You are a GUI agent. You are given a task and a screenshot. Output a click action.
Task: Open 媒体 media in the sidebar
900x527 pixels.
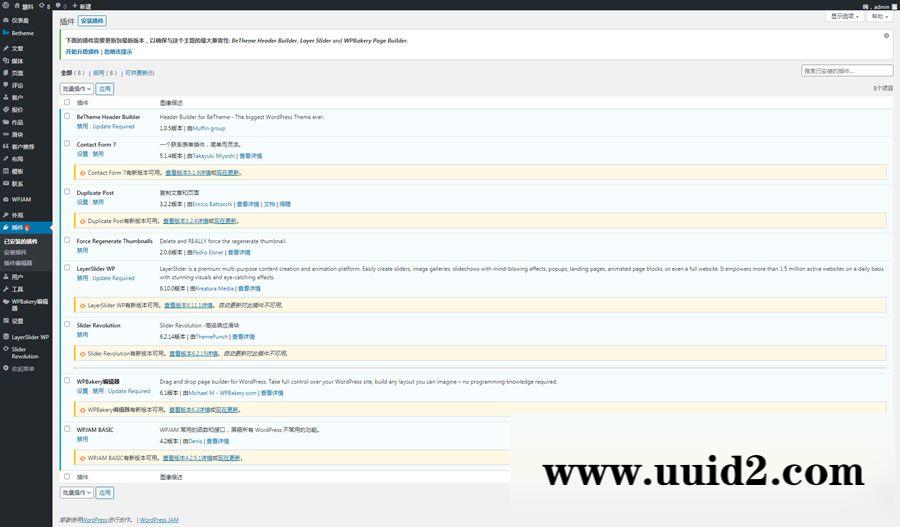(x=17, y=60)
